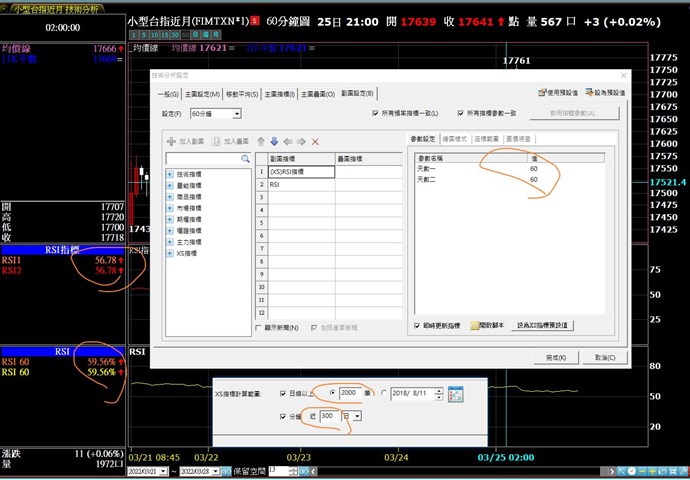Select the 2000 筆 radio button
The width and height of the screenshot is (690, 480).
click(x=334, y=393)
